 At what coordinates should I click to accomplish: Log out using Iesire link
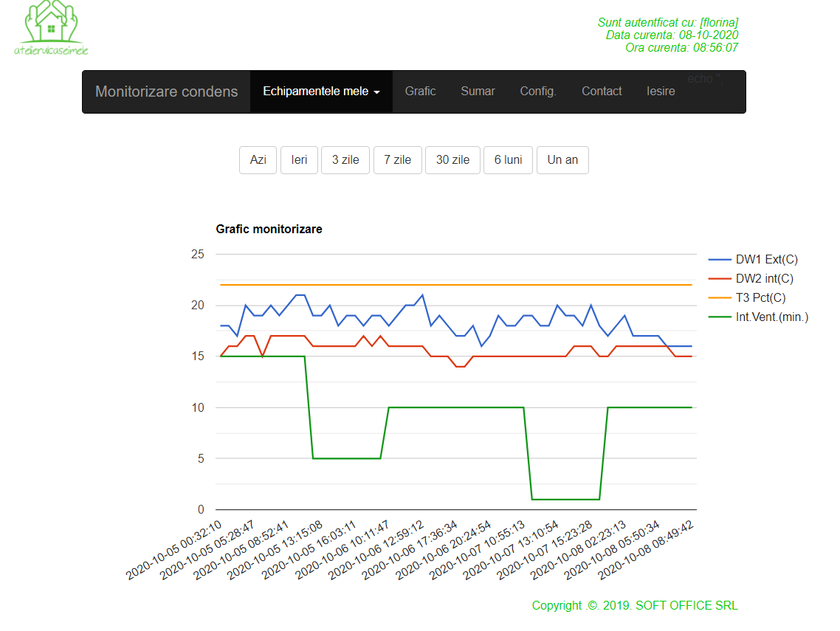(661, 92)
